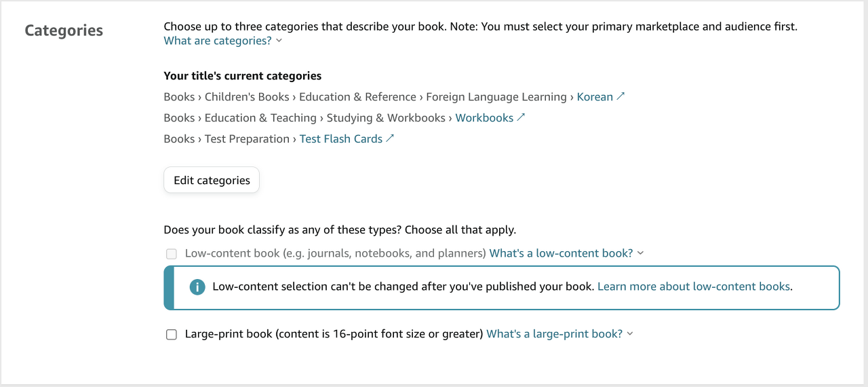
Task: Click the Categories section heading
Action: 64,31
